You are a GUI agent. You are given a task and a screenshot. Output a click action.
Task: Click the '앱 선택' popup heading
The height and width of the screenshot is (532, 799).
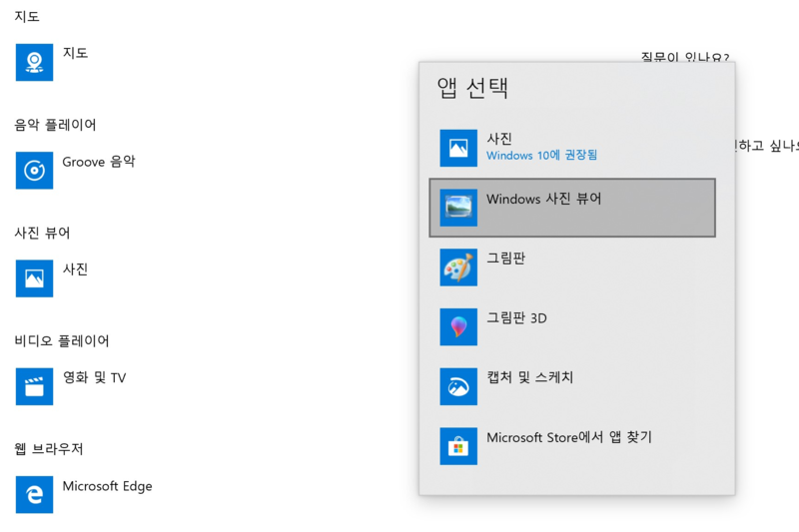tap(472, 88)
